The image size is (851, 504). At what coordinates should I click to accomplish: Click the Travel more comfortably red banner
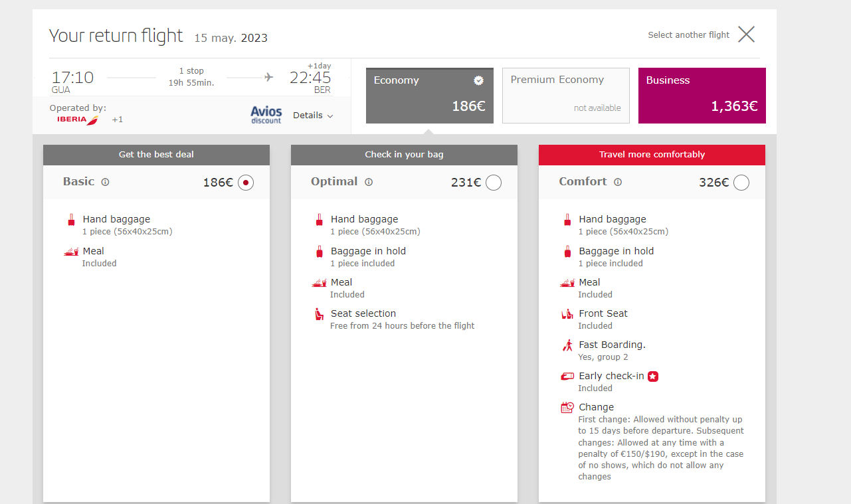(652, 155)
